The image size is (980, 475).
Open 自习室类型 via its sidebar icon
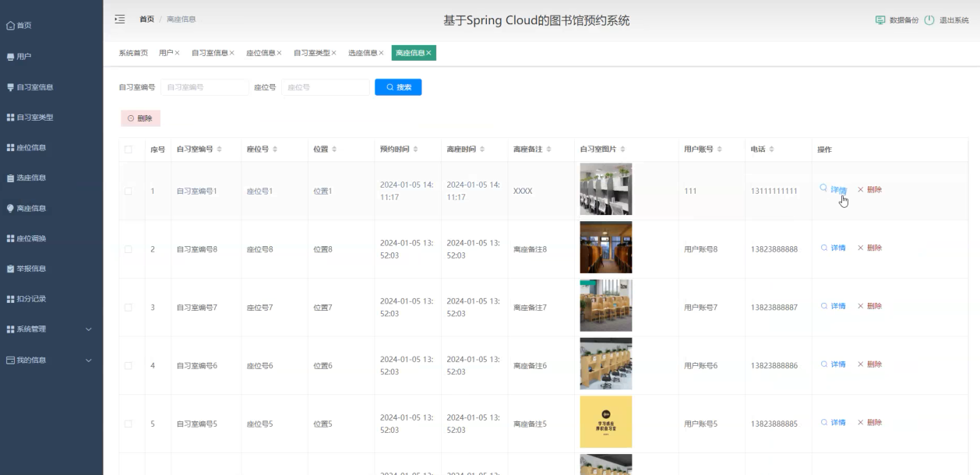[x=10, y=118]
